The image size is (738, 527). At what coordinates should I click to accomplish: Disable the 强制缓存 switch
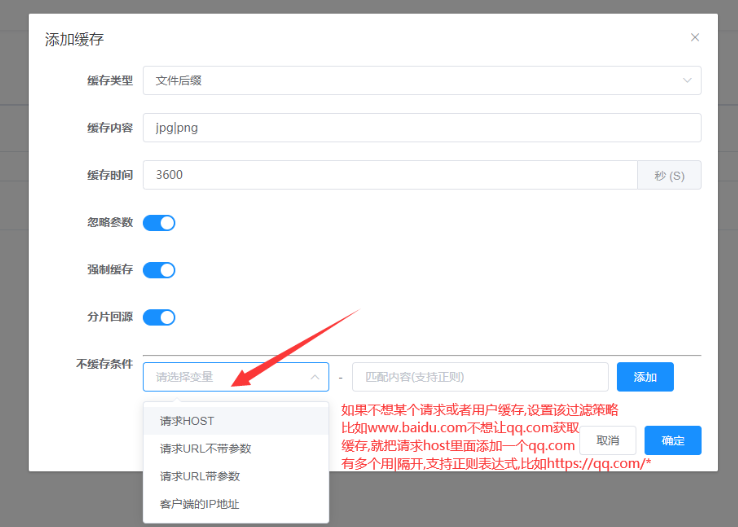tap(159, 270)
